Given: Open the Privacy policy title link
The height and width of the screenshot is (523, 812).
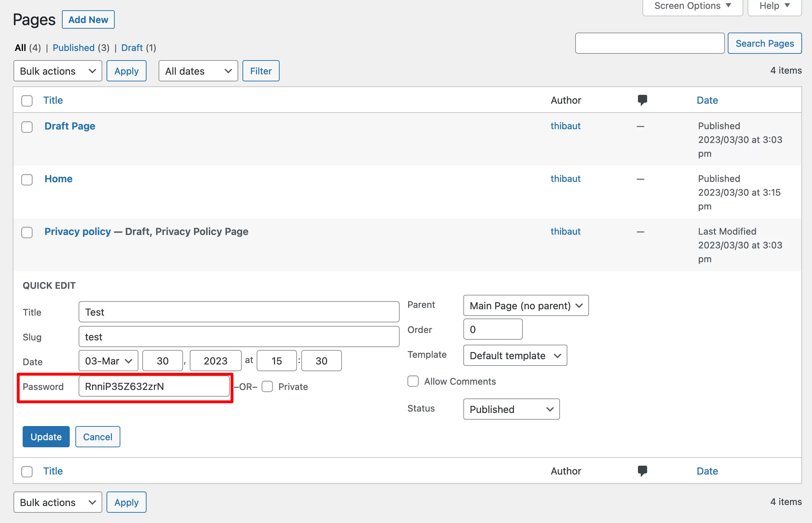Looking at the screenshot, I should click(78, 231).
